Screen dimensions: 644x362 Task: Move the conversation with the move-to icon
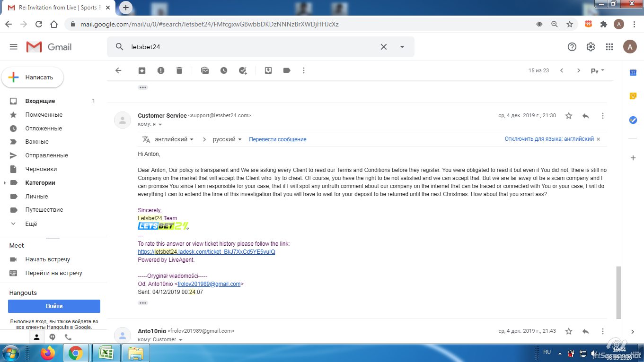(268, 70)
